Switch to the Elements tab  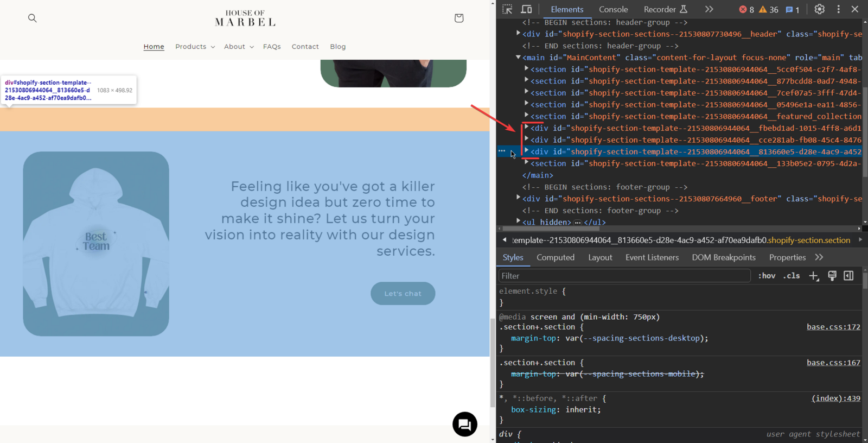(x=567, y=9)
